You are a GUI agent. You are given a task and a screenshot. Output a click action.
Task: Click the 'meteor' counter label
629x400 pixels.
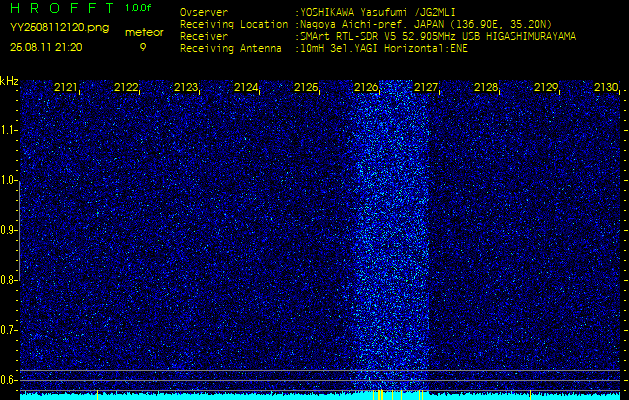(144, 33)
